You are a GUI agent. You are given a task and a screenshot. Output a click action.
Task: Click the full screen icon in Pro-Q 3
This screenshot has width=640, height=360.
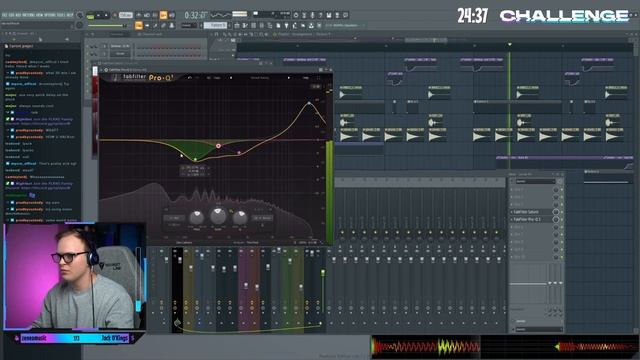319,78
